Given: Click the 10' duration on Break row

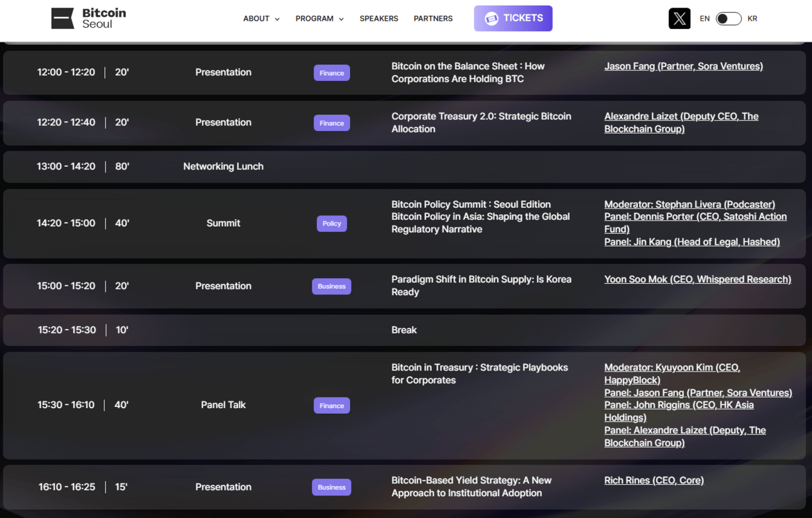Looking at the screenshot, I should (122, 330).
